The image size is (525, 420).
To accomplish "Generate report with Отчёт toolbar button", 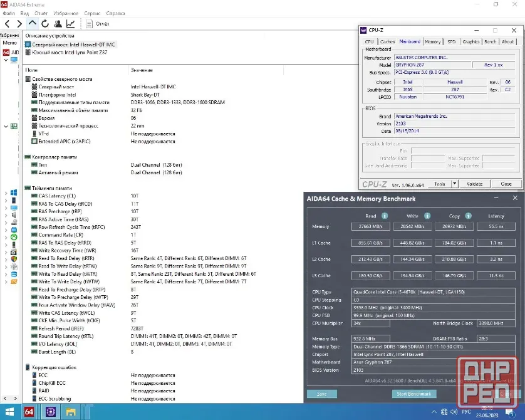I will click(x=98, y=24).
